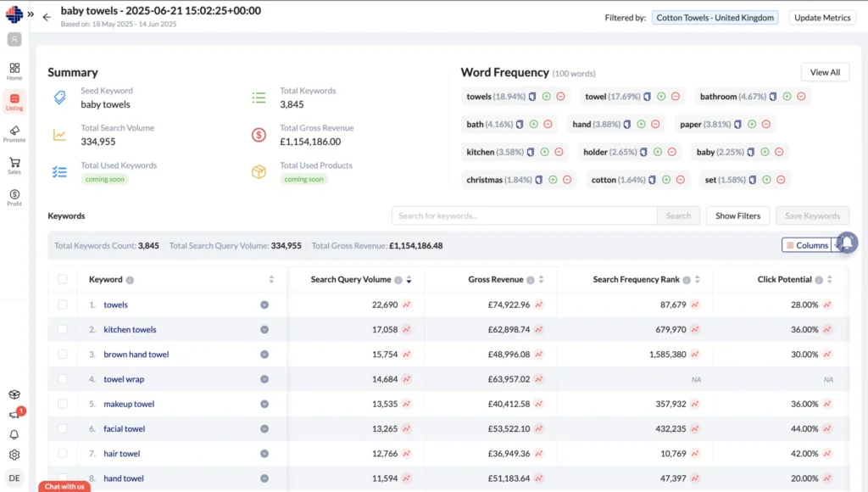Open the Promote sidebar section
Screen dimensions: 868x492
pyautogui.click(x=14, y=133)
